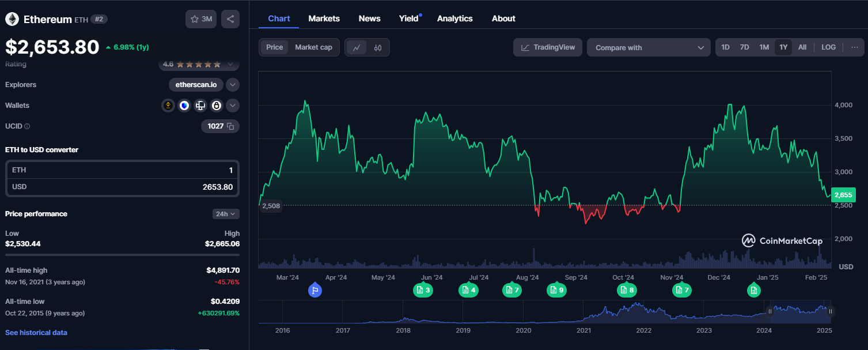Open the blue shield wallet icon
The image size is (868, 350).
184,106
